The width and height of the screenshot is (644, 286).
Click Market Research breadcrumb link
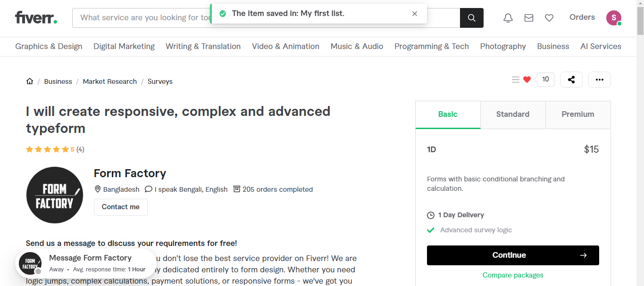click(110, 82)
